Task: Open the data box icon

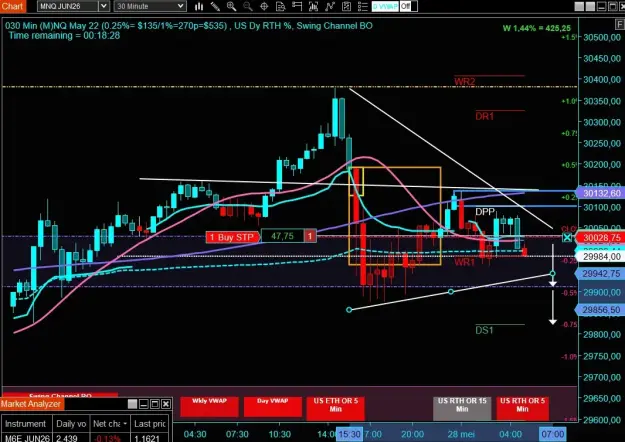Action: coord(281,6)
